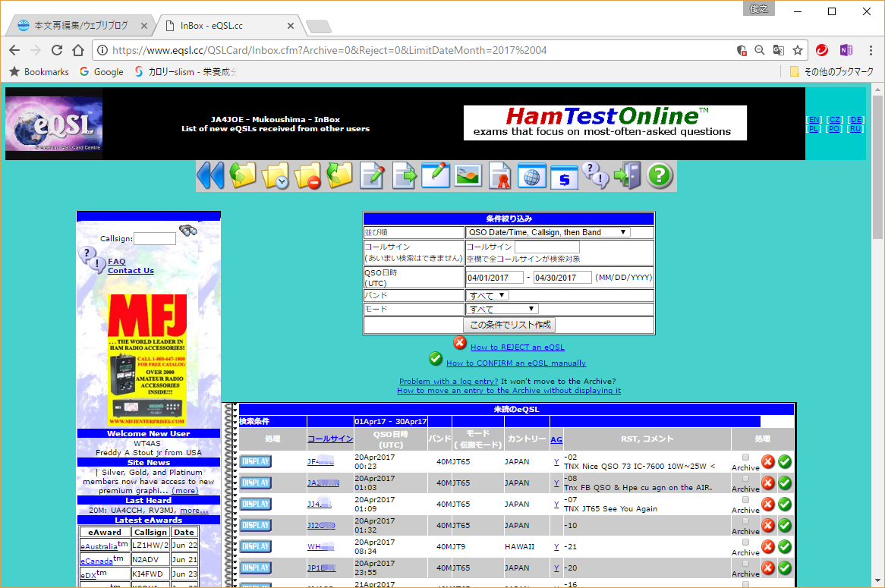Switch to the first browser tab ウェブリブログ
Viewport: 885px width, 588px height.
pos(81,25)
